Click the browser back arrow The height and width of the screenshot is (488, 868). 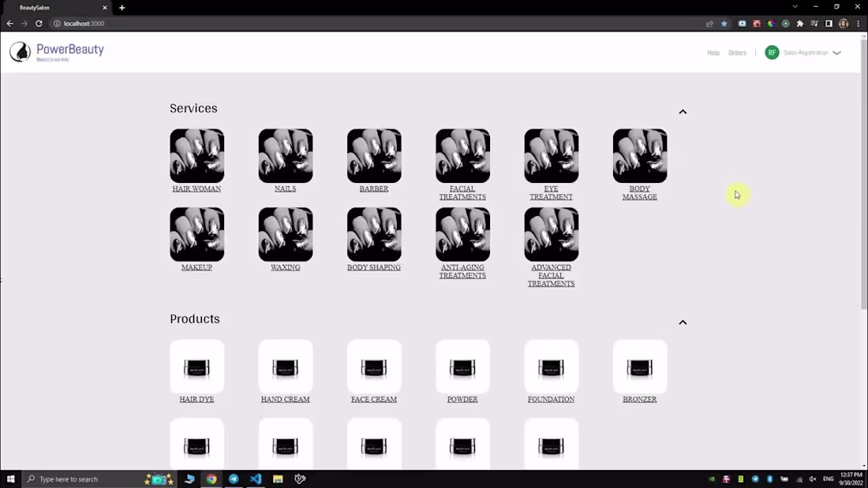click(9, 24)
